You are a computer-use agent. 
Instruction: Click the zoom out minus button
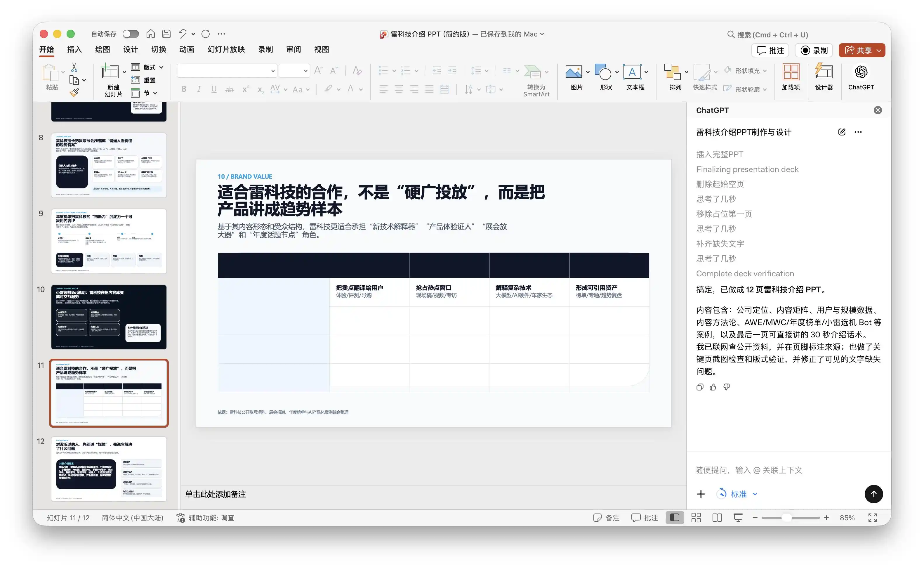[x=755, y=518]
